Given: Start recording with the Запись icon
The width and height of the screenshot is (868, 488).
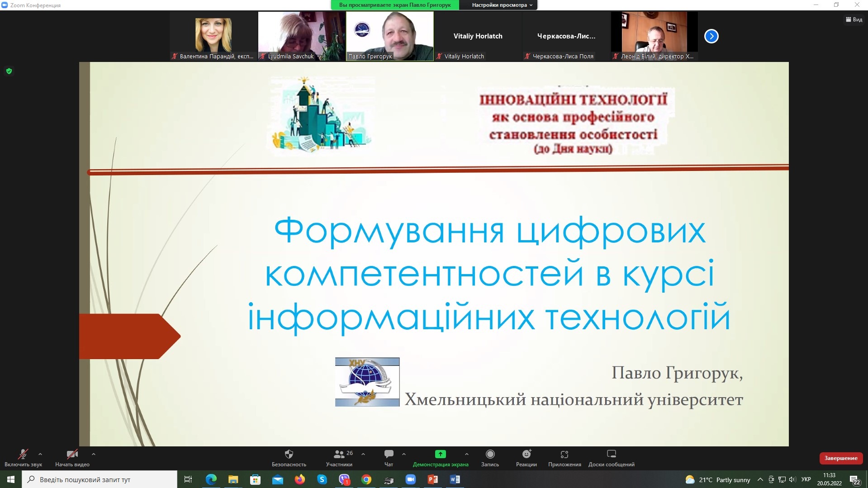Looking at the screenshot, I should 490,454.
